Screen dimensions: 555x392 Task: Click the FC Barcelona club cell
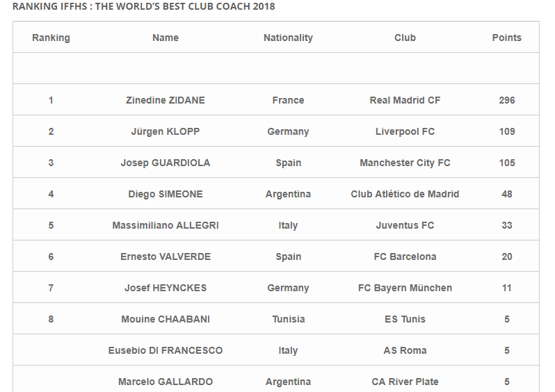405,256
